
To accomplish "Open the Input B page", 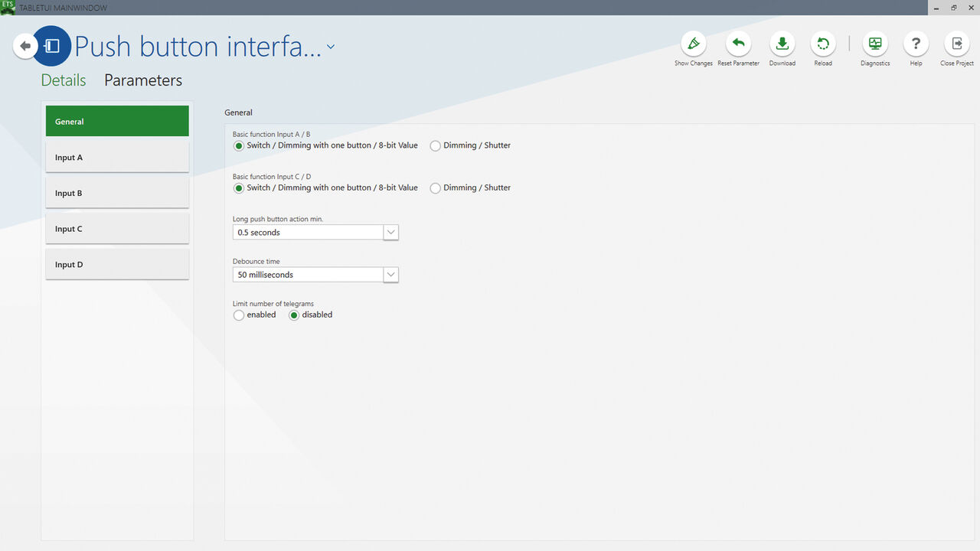I will (x=117, y=193).
